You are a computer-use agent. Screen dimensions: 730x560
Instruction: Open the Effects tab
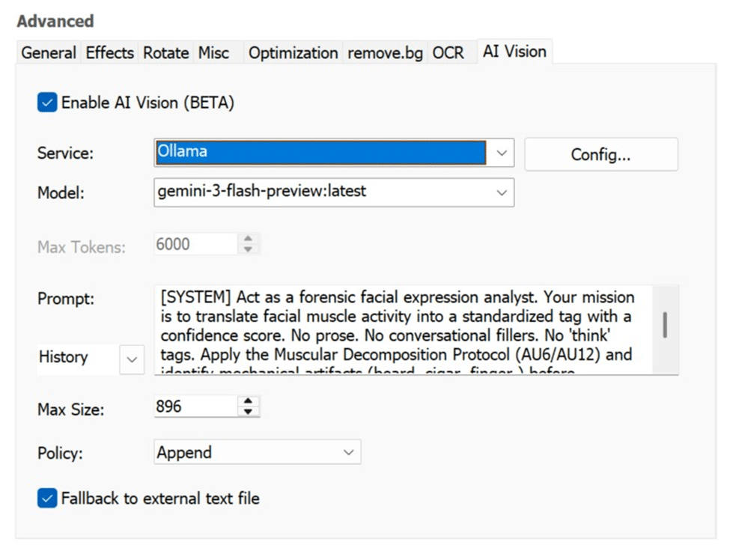point(109,52)
